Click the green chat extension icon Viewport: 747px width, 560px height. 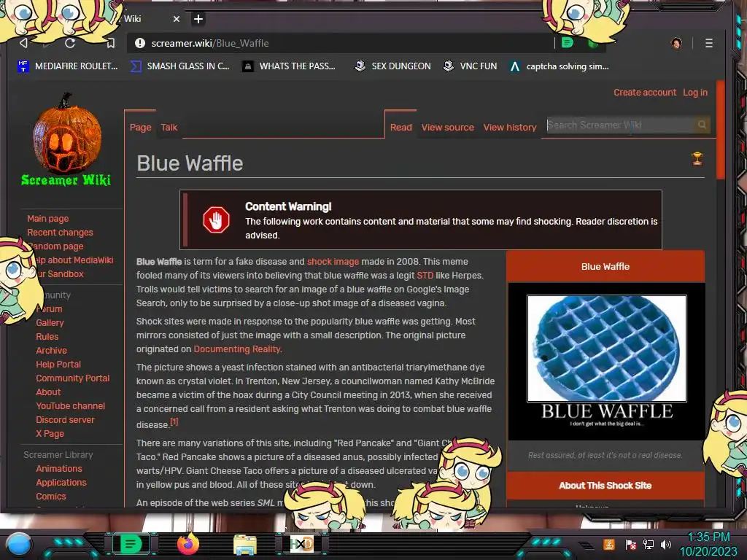tap(567, 43)
